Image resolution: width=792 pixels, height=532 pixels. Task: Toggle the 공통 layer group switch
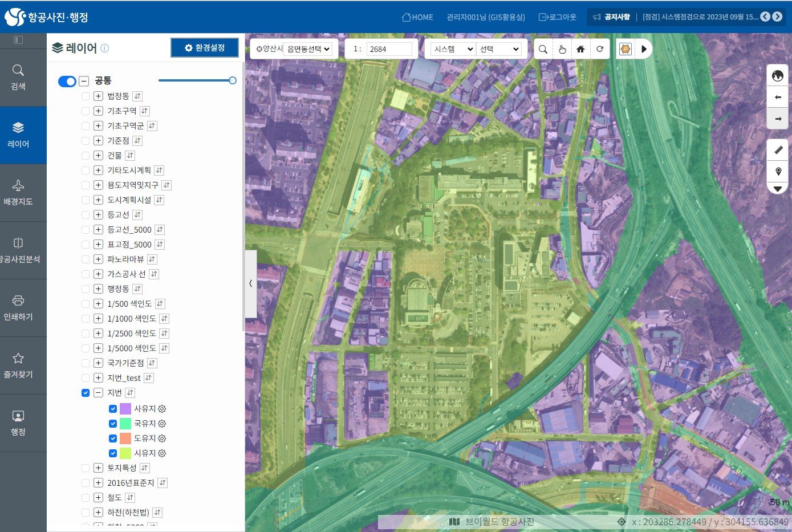[67, 82]
